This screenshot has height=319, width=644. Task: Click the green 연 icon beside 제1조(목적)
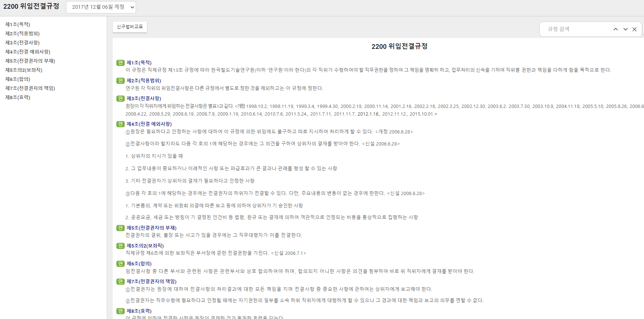tap(120, 63)
